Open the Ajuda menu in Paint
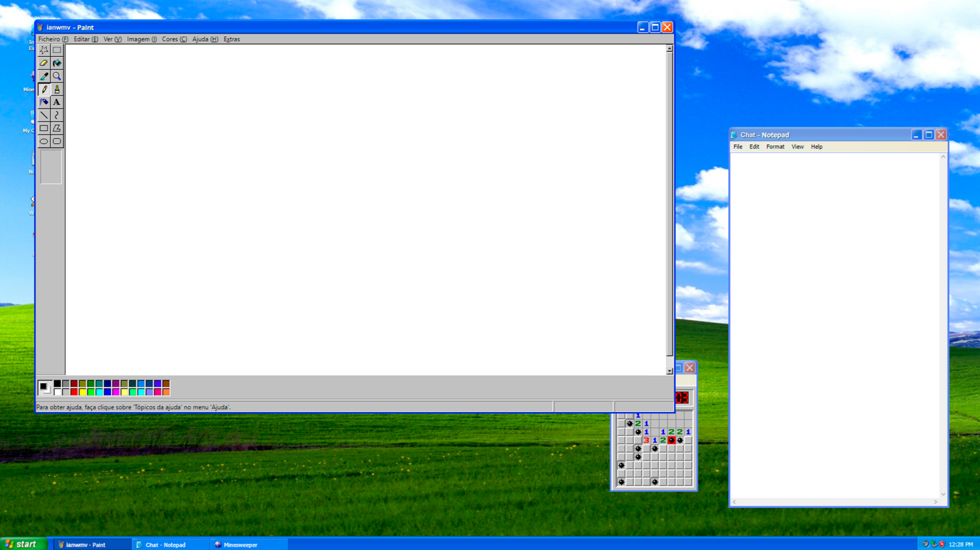Screen dimensions: 980x550 coord(204,39)
